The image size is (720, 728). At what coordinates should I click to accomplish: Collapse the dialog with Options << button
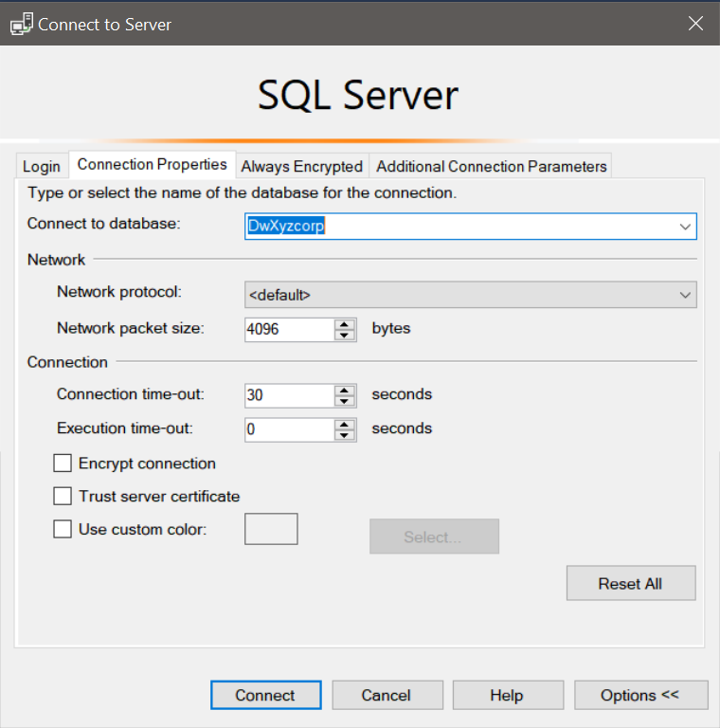point(639,695)
